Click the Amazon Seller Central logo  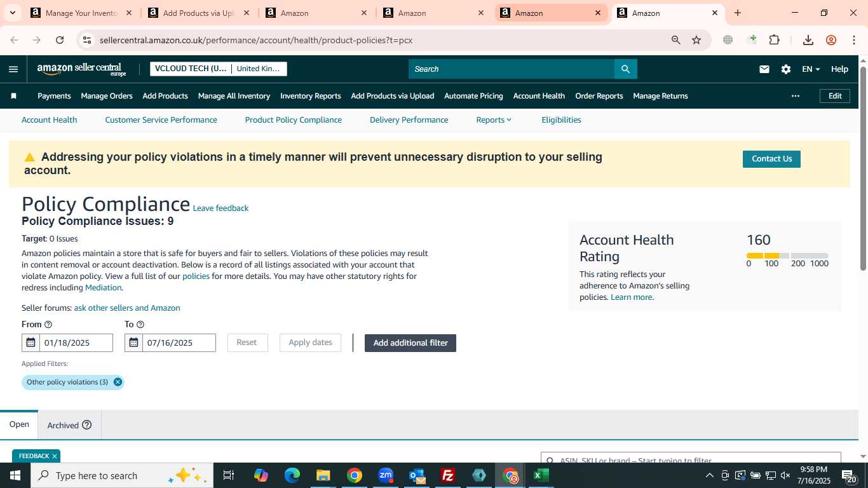click(x=82, y=69)
